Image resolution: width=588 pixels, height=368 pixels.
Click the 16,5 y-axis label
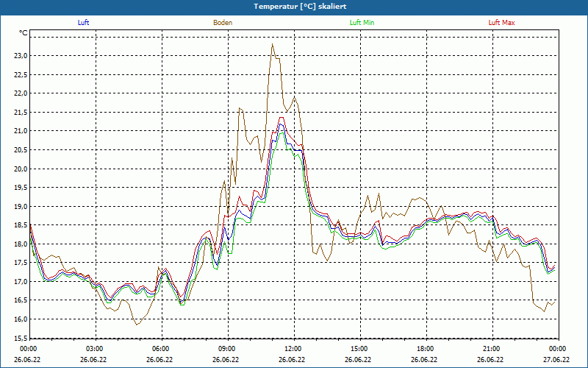(x=21, y=300)
